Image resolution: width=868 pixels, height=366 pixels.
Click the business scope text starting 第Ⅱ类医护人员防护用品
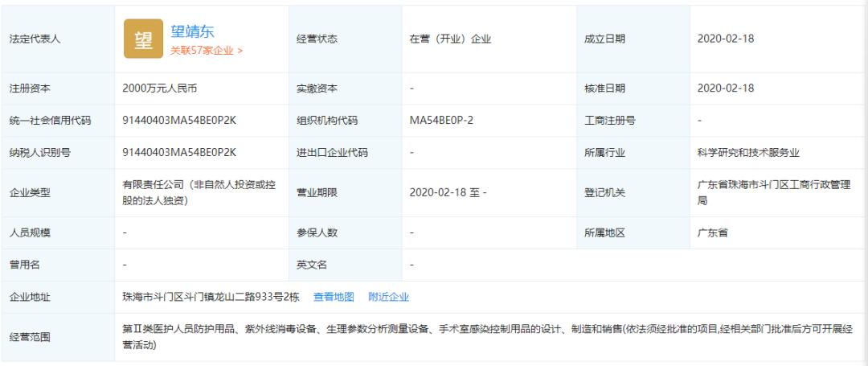[487, 337]
